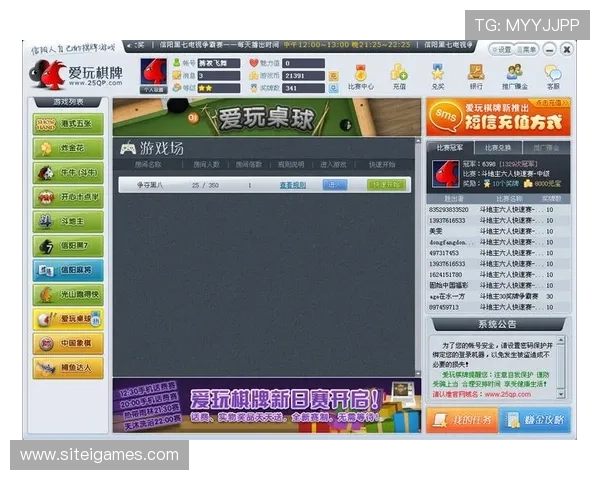This screenshot has height=480, width=600.
Task: Open 设置 settings button
Action: pyautogui.click(x=501, y=49)
